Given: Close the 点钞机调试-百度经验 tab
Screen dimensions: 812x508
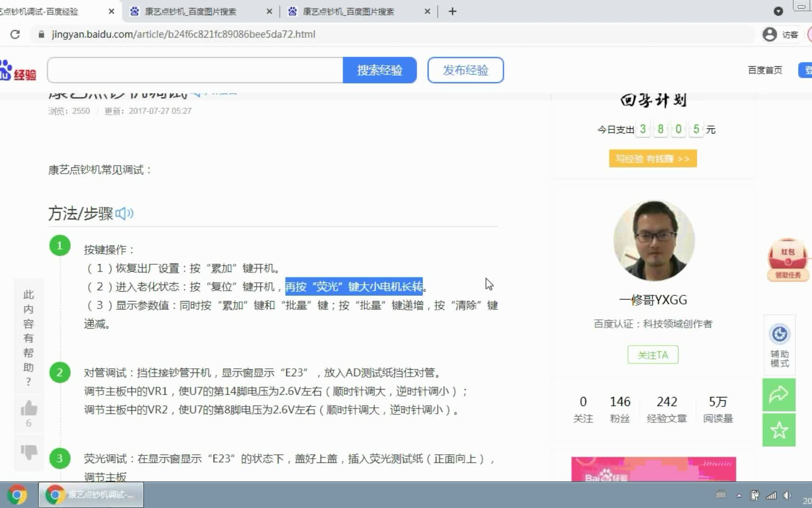Looking at the screenshot, I should pyautogui.click(x=111, y=11).
